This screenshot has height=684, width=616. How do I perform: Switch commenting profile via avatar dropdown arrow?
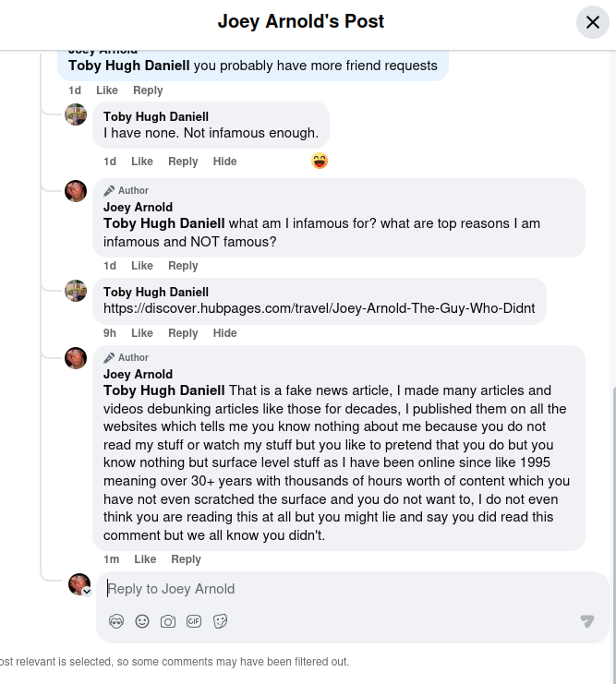(x=87, y=592)
